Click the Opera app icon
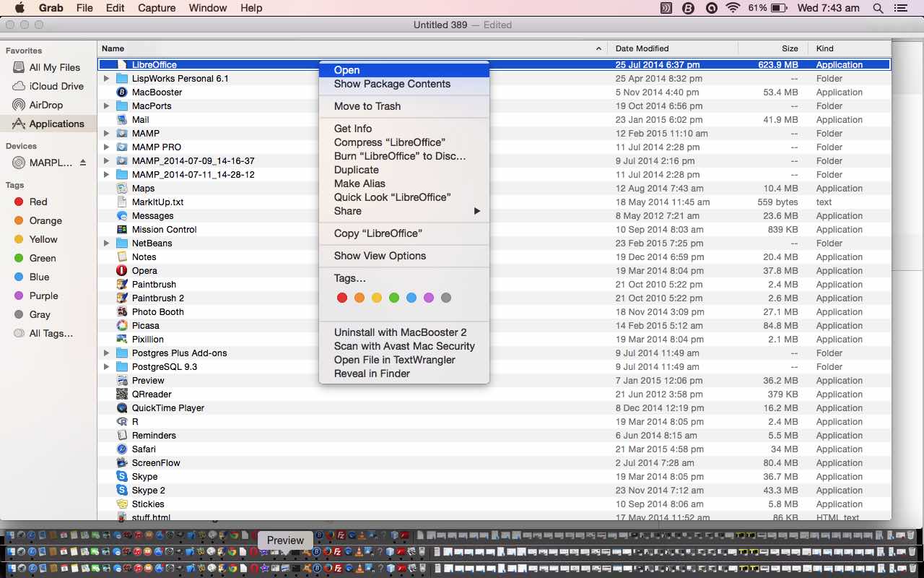Screen dimensions: 924x578 122,271
